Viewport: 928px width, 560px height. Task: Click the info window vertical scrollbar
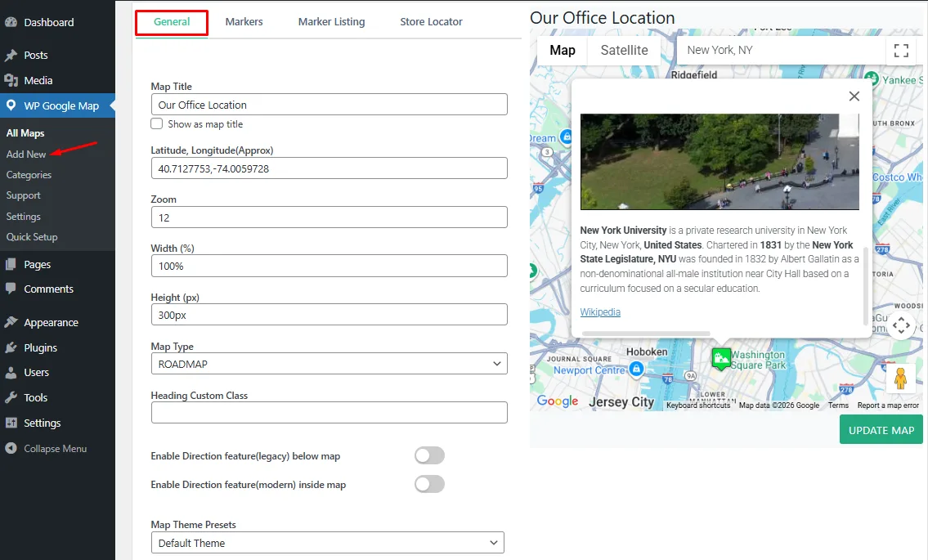coord(865,286)
